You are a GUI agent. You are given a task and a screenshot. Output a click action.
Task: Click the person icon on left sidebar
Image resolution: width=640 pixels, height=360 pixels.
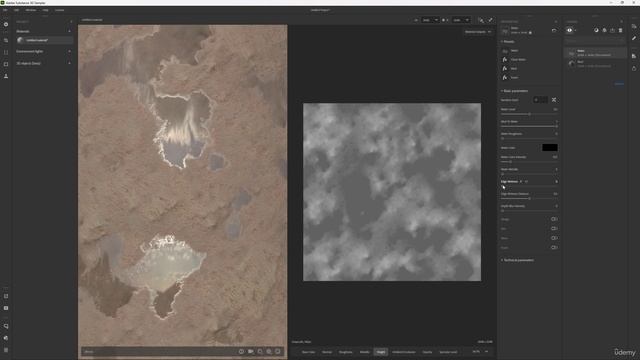coord(6,76)
